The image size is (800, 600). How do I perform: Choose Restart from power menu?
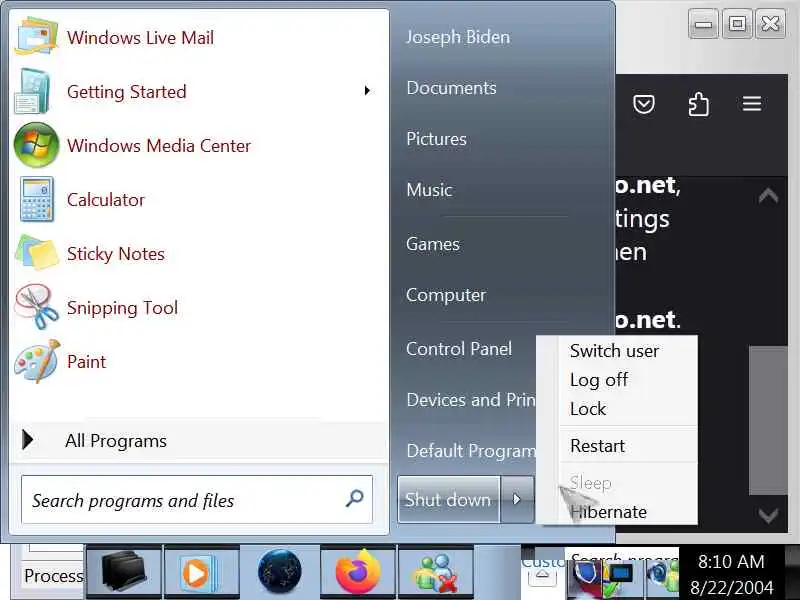597,446
